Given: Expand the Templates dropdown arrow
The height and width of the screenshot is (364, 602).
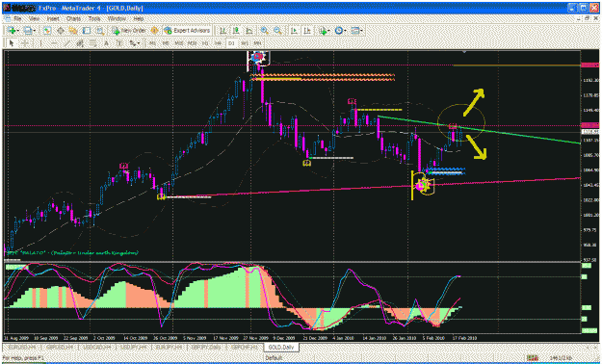Looking at the screenshot, I should pyautogui.click(x=361, y=31).
